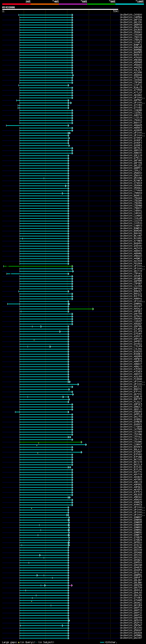Select hit label UniRef100_Q5JCM3
The width and height of the screenshot is (146, 644).
pos(131,628)
